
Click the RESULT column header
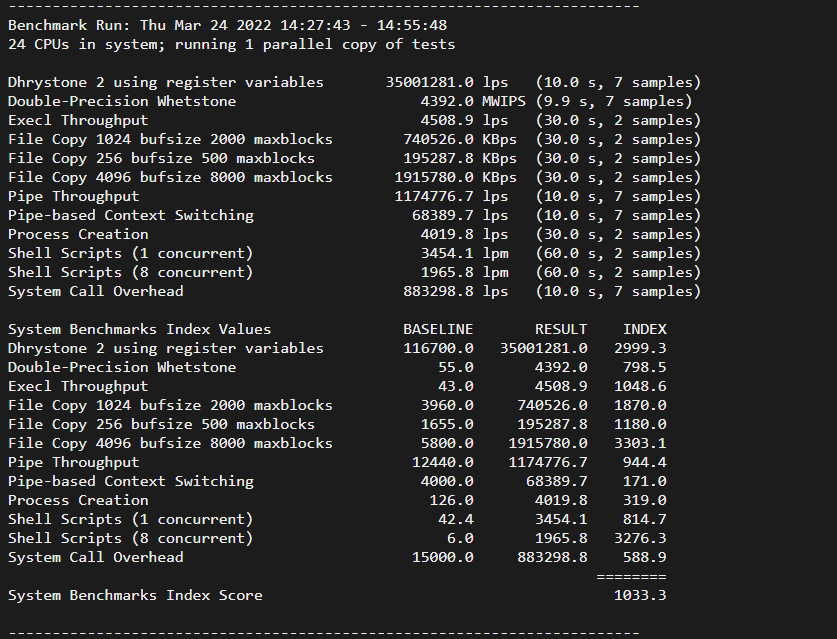(561, 329)
